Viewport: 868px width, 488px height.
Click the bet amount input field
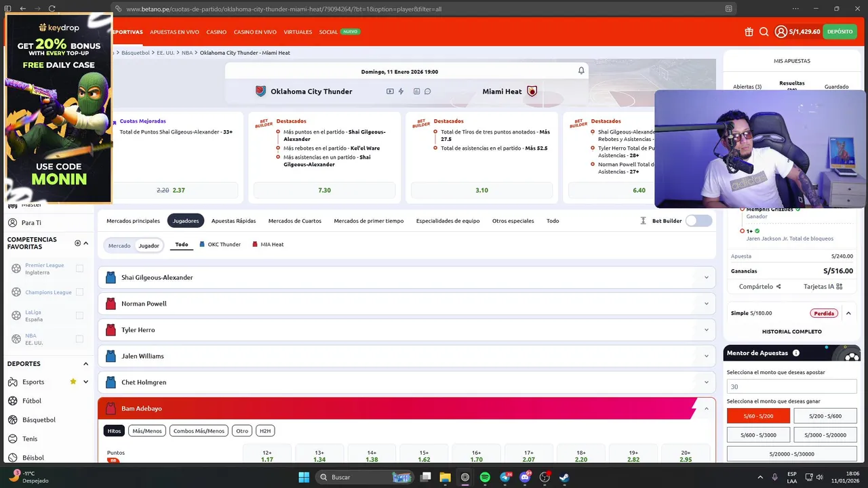tap(791, 386)
